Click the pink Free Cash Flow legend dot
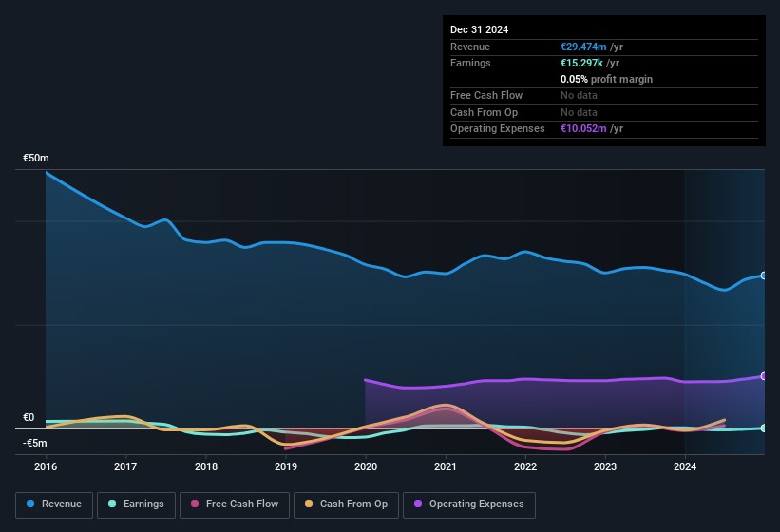Image resolution: width=780 pixels, height=532 pixels. coord(195,504)
